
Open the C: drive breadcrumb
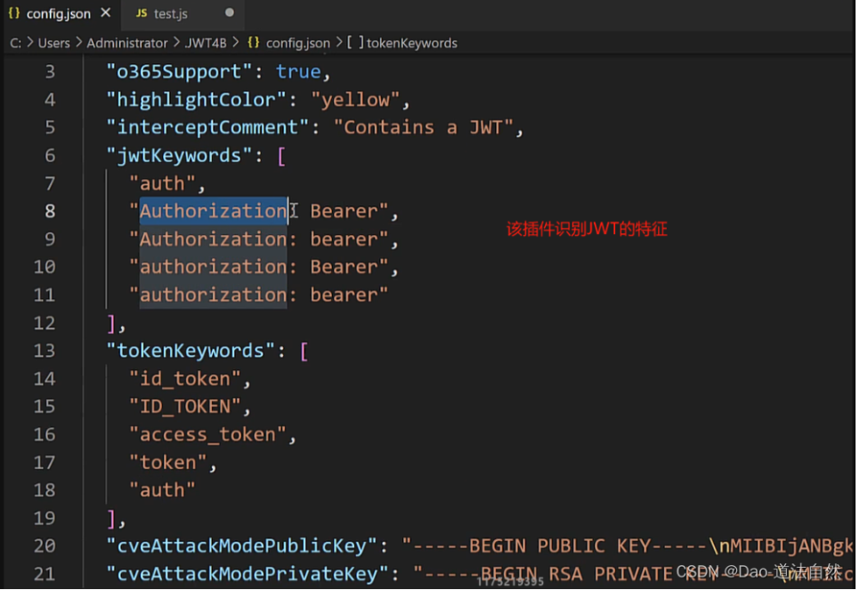click(15, 43)
